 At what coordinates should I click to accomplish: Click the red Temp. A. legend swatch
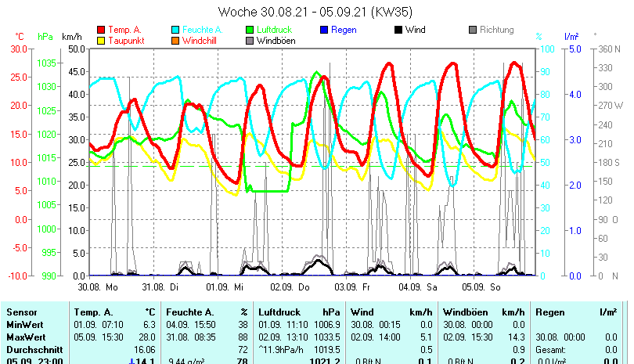[x=101, y=31]
